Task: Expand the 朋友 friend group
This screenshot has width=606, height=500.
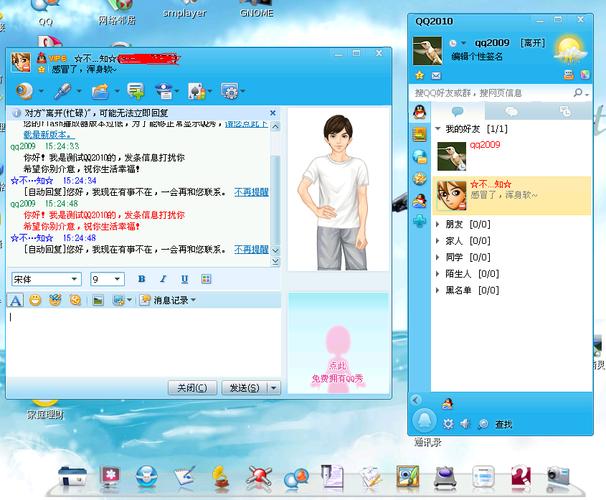Action: (x=453, y=224)
